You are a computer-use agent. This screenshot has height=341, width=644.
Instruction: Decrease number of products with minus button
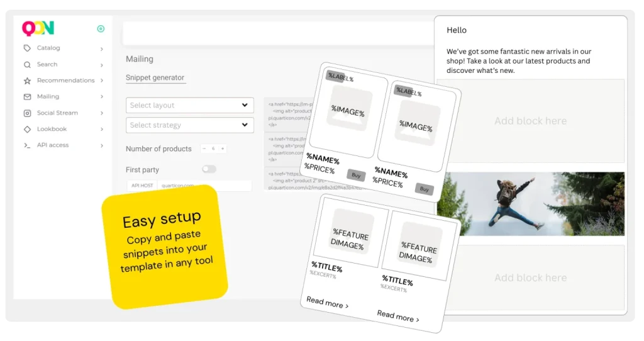(x=204, y=148)
